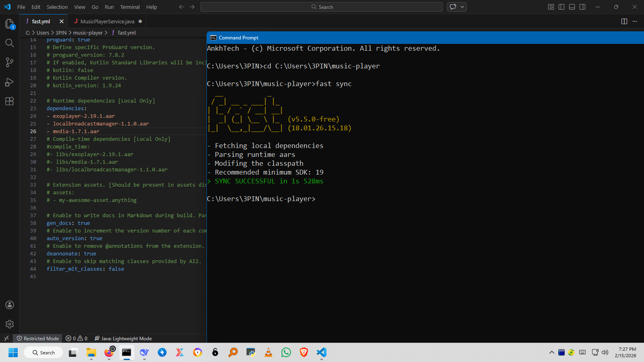This screenshot has height=362, width=644.
Task: Open the editor More Actions ellipsis menu
Action: pos(635,21)
